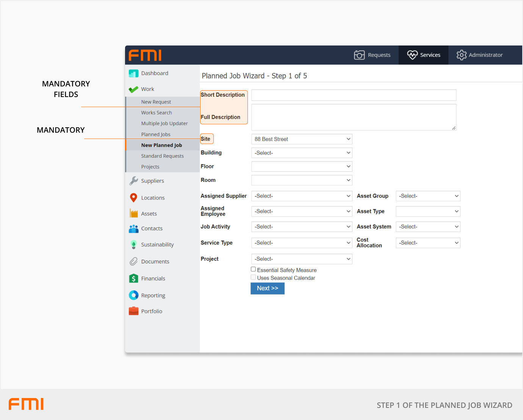Click the Contacts people icon
This screenshot has width=523, height=420.
133,229
